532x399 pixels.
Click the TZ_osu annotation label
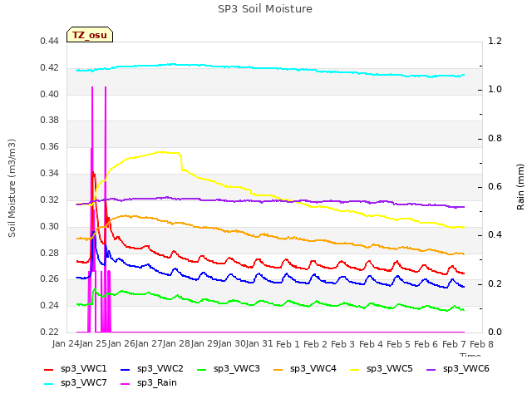click(x=90, y=35)
